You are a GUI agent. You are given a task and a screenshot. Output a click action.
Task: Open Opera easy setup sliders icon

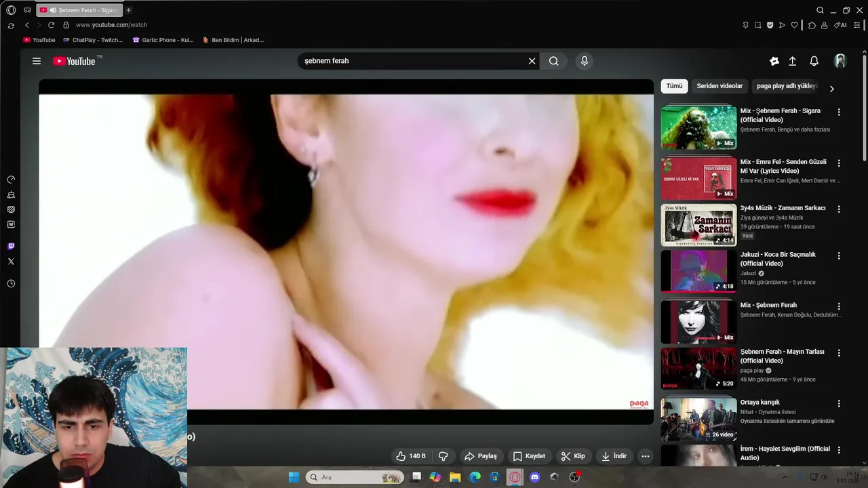coord(856,25)
